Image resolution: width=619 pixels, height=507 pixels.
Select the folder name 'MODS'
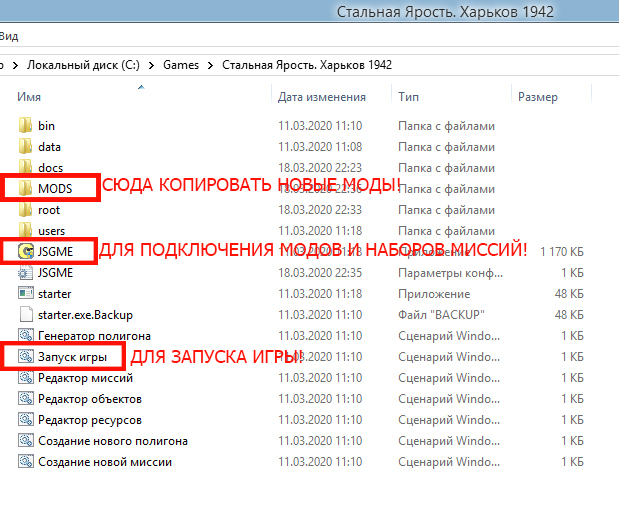click(x=55, y=189)
